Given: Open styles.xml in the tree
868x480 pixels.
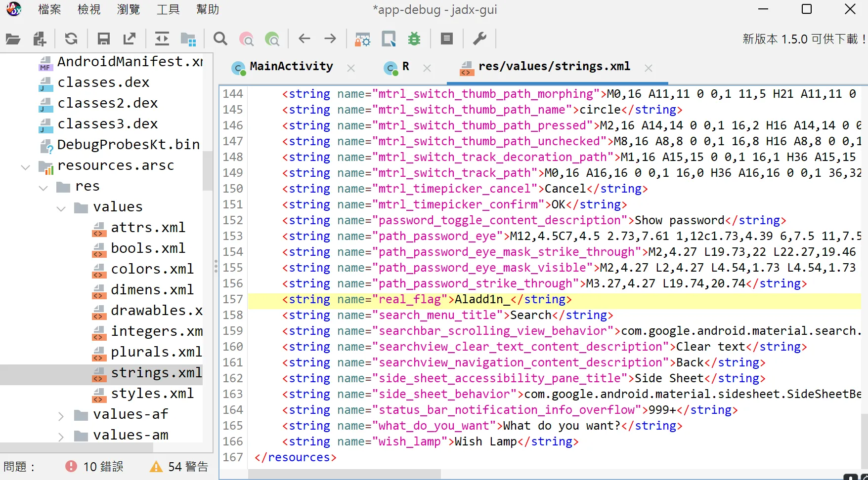Looking at the screenshot, I should (x=143, y=394).
